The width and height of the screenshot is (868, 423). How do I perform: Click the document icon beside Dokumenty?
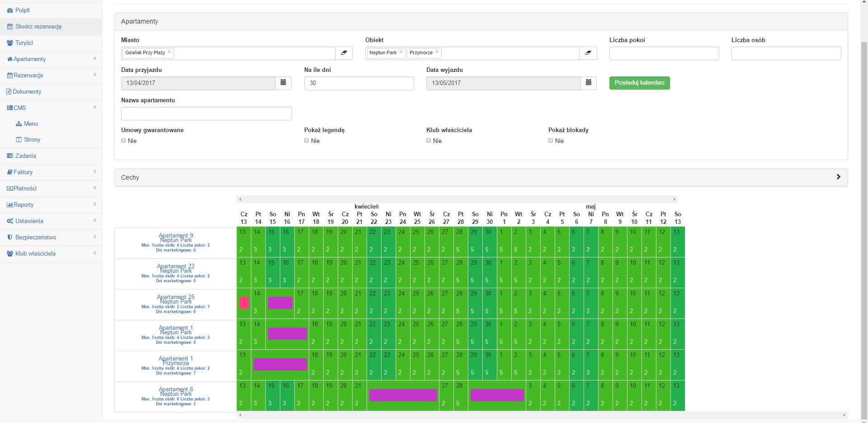pos(9,91)
